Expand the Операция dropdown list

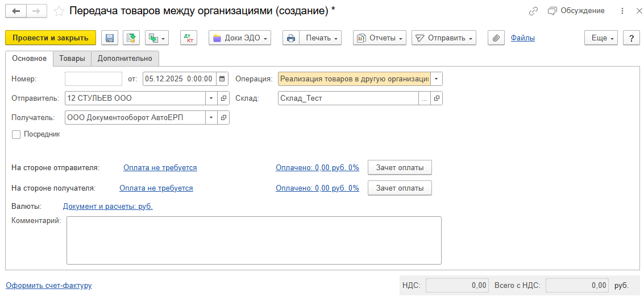[436, 79]
